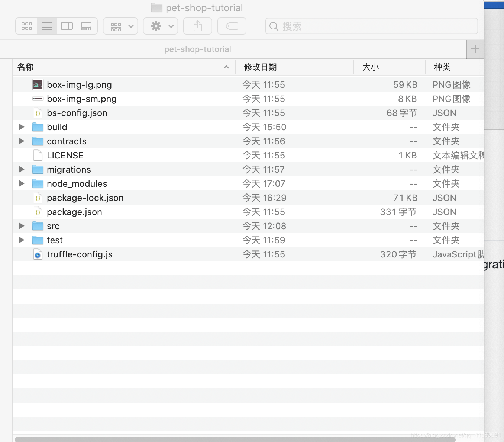Click the truffle-config.js file icon
Viewport: 504px width, 442px height.
pos(38,254)
